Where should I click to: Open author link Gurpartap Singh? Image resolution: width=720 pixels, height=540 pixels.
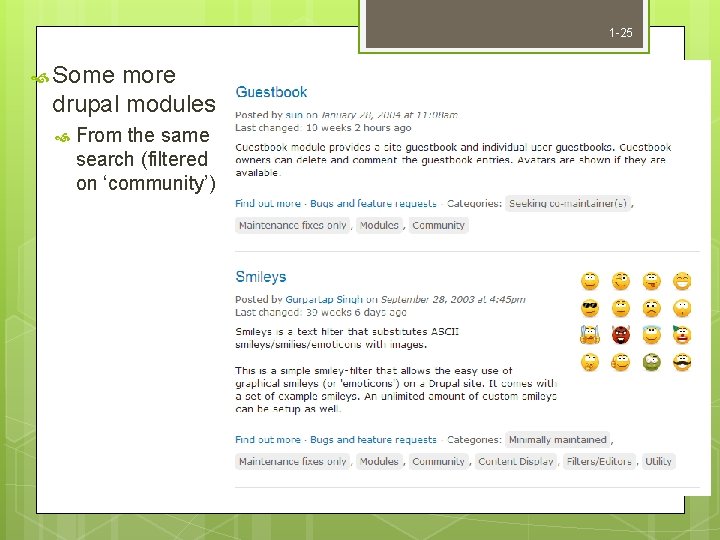pos(324,299)
